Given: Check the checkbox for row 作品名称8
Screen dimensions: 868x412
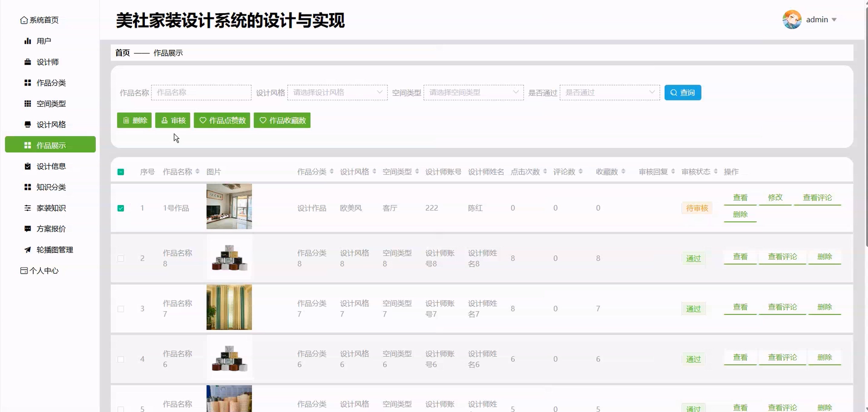Looking at the screenshot, I should point(121,258).
